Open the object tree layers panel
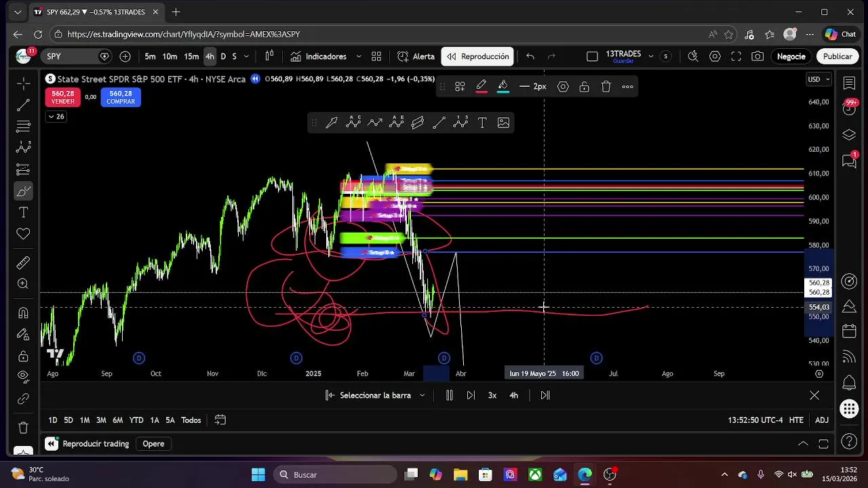 point(849,135)
